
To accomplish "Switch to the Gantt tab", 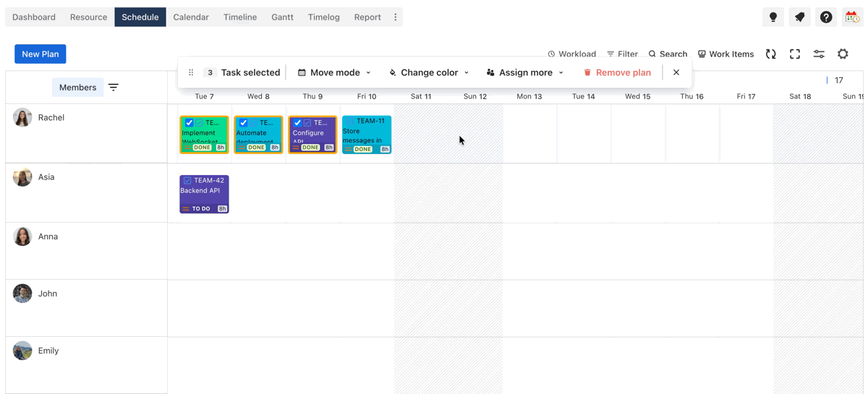I will click(x=282, y=17).
